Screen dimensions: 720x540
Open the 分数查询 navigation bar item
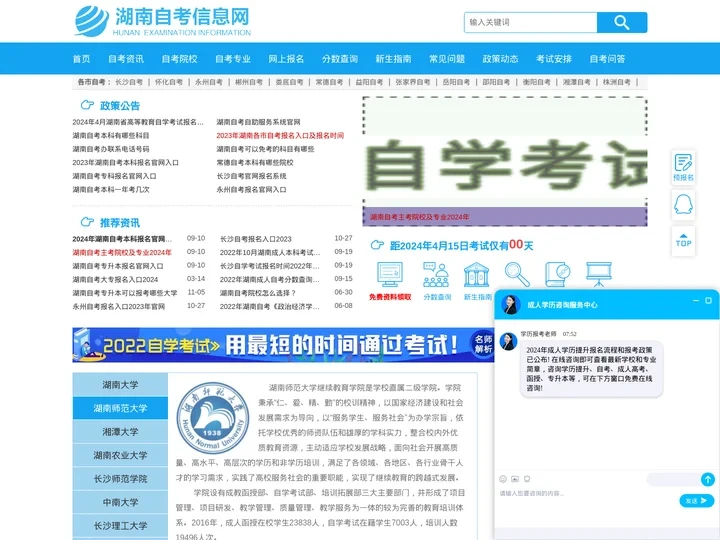pos(340,59)
